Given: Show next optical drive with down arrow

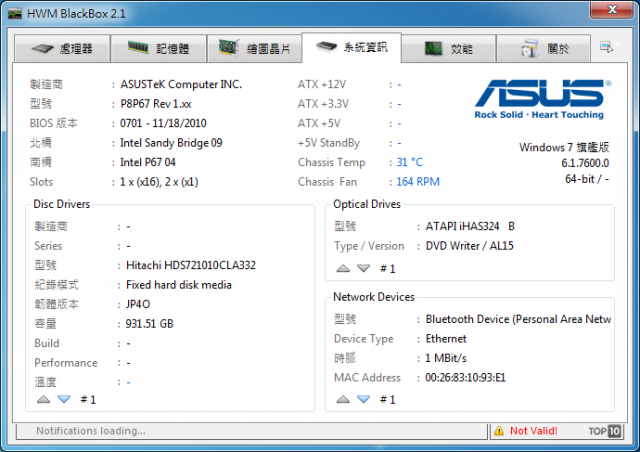Looking at the screenshot, I should click(363, 268).
